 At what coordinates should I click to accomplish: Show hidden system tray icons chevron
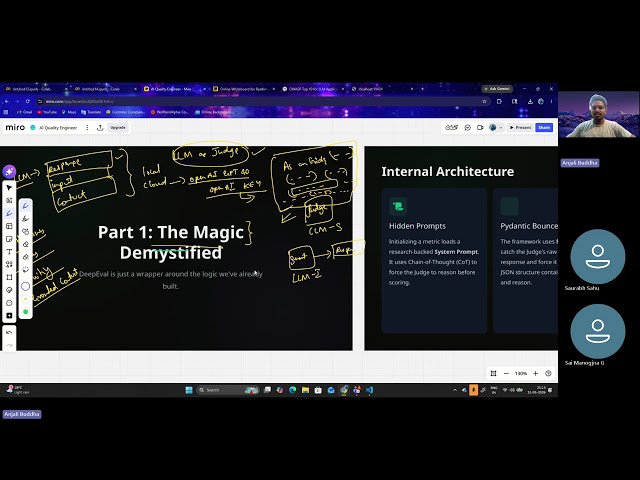tap(455, 390)
